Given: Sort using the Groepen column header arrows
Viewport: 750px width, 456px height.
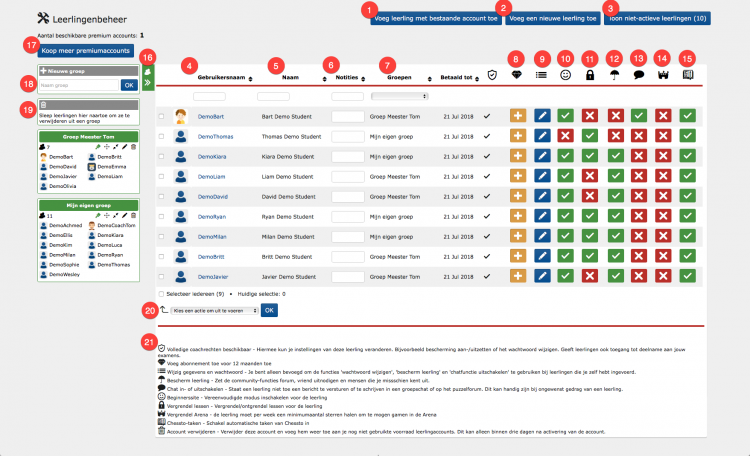Looking at the screenshot, I should pyautogui.click(x=430, y=79).
